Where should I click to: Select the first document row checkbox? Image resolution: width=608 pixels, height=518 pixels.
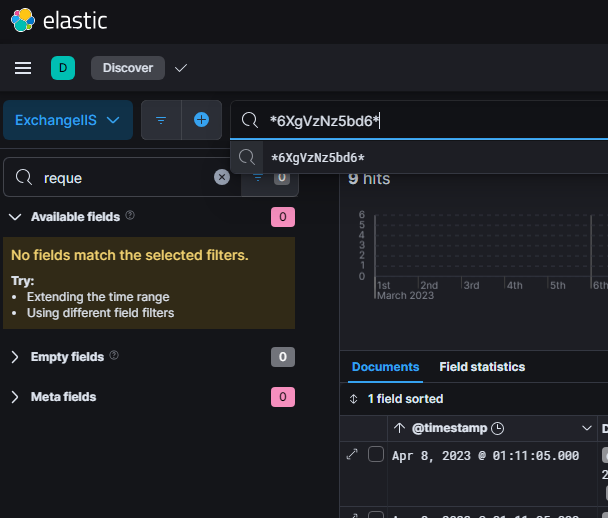click(x=376, y=455)
